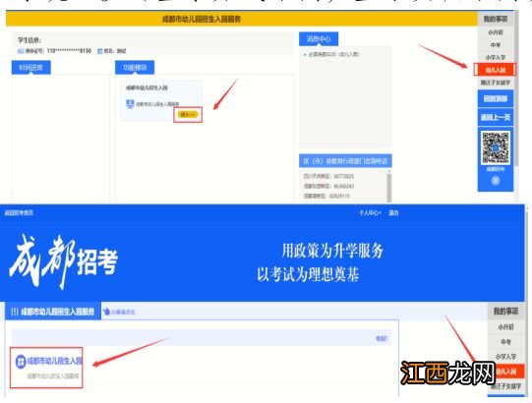Image resolution: width=532 pixels, height=403 pixels.
Task: Click the upper page's right-edge scrollbar
Action: 516,88
